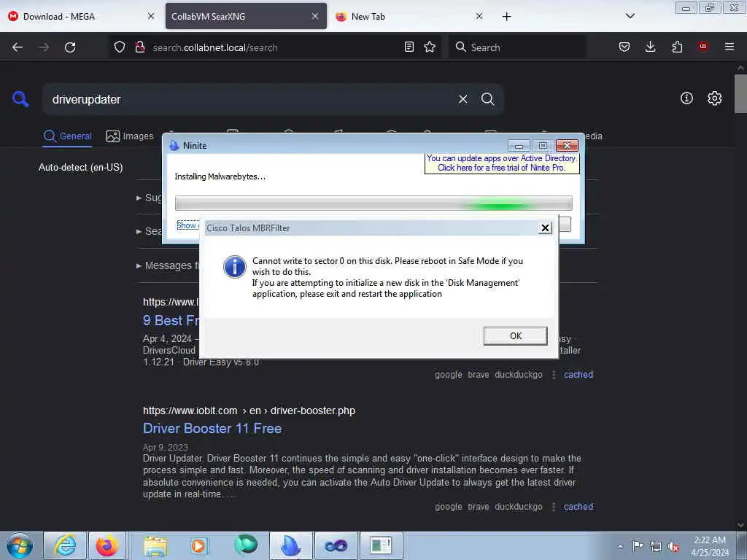Launch Internet Explorer from the taskbar
Screen dimensions: 747x560
coord(65,545)
